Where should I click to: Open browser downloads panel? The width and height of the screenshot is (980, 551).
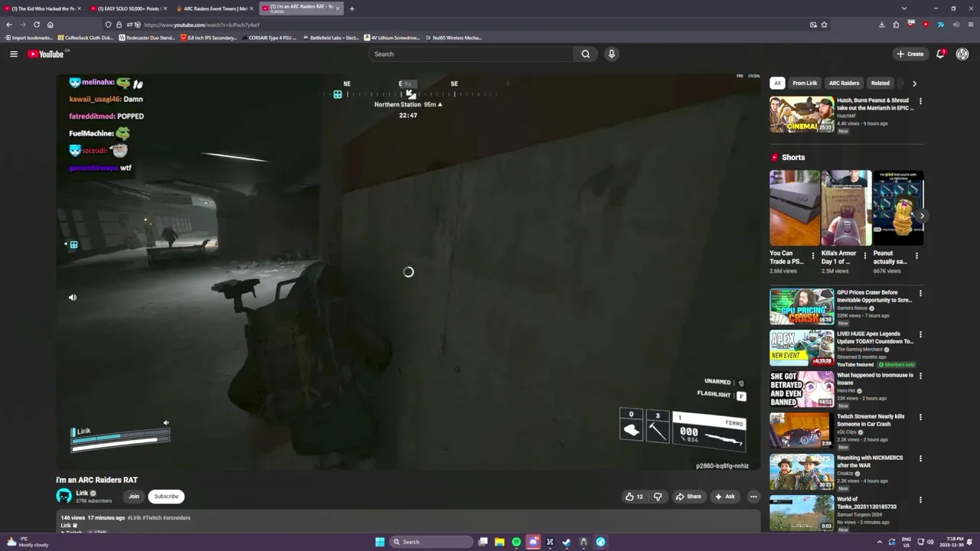pos(882,24)
